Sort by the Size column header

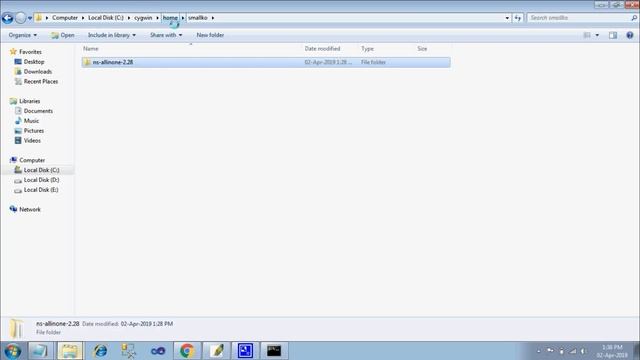point(422,49)
